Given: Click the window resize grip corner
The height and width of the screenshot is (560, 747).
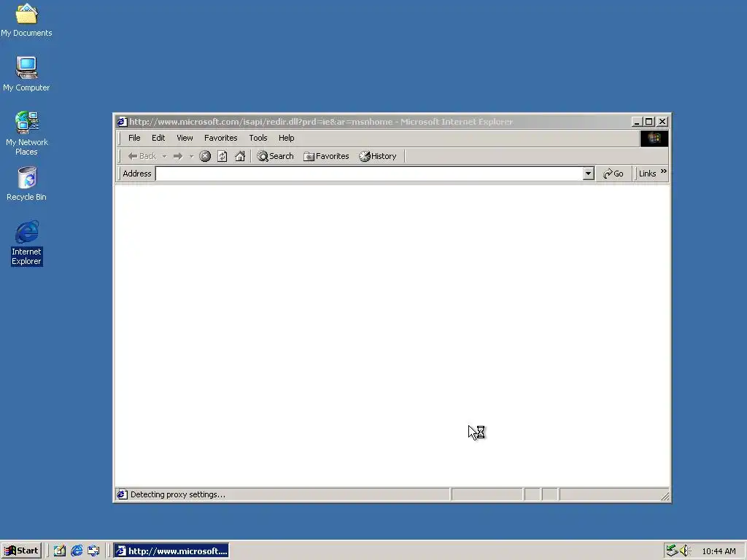Looking at the screenshot, I should (665, 497).
